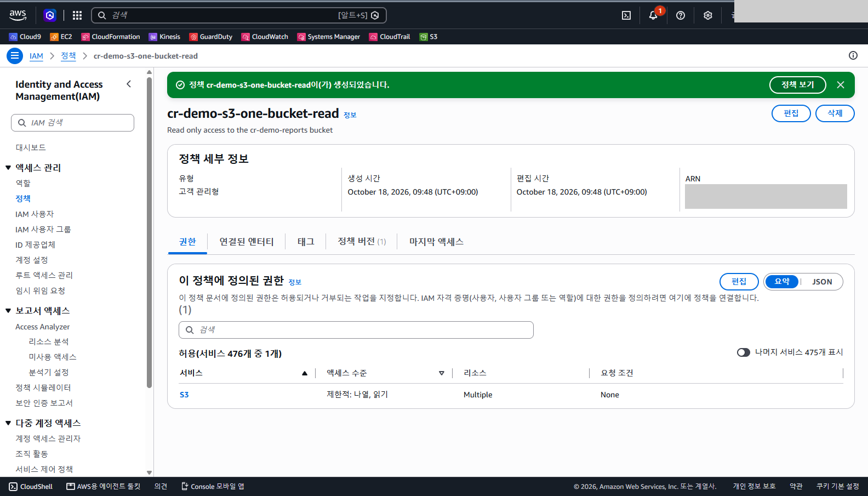Delete the policy with the 삭제 button

tap(835, 113)
